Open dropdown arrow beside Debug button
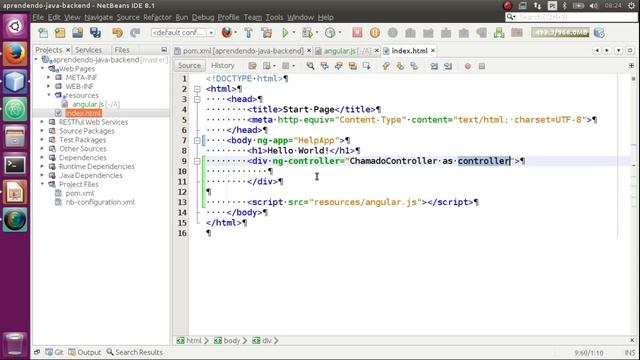This screenshot has width=640, height=360. click(317, 33)
